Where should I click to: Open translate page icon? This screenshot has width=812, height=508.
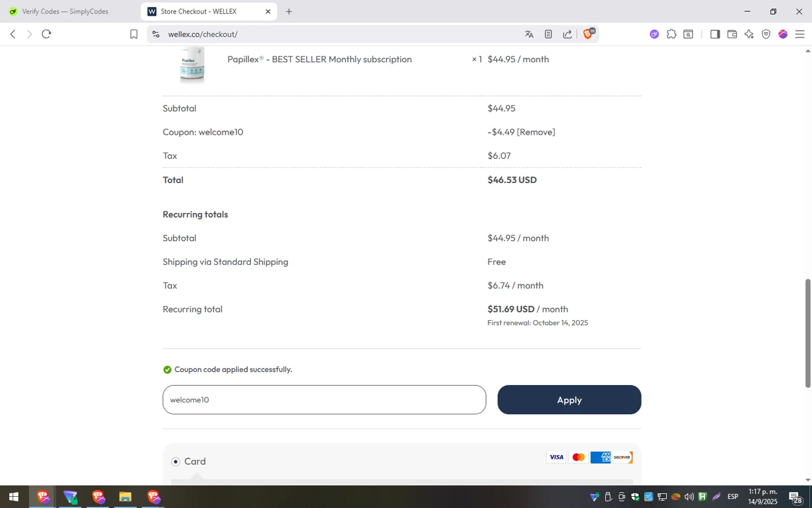pos(529,34)
